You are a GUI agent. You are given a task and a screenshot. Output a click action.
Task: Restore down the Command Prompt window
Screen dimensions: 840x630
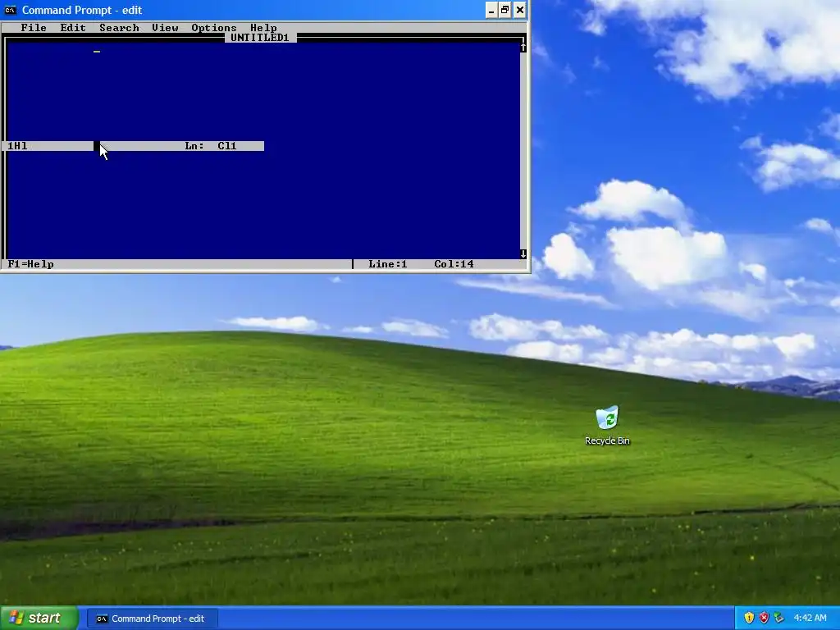click(x=505, y=10)
